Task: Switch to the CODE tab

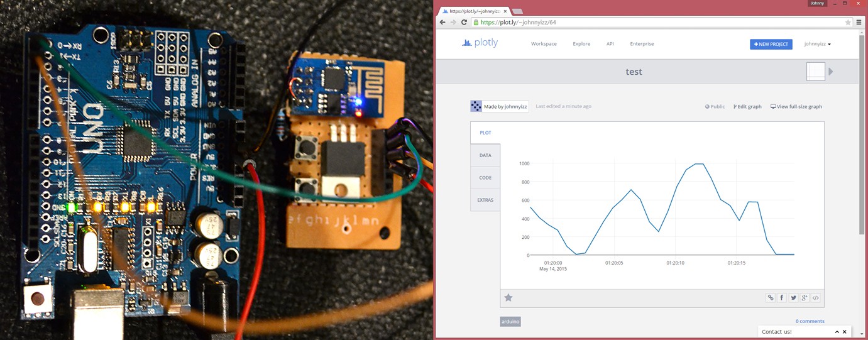Action: (485, 178)
